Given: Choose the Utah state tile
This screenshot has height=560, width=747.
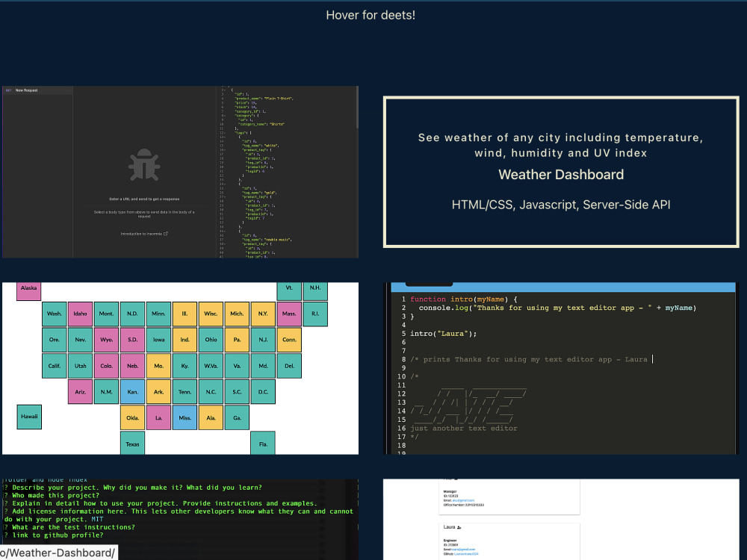Looking at the screenshot, I should pyautogui.click(x=80, y=366).
